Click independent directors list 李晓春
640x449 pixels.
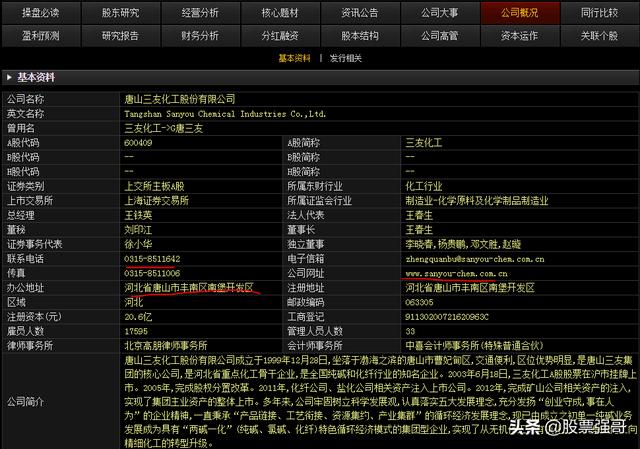pos(420,244)
